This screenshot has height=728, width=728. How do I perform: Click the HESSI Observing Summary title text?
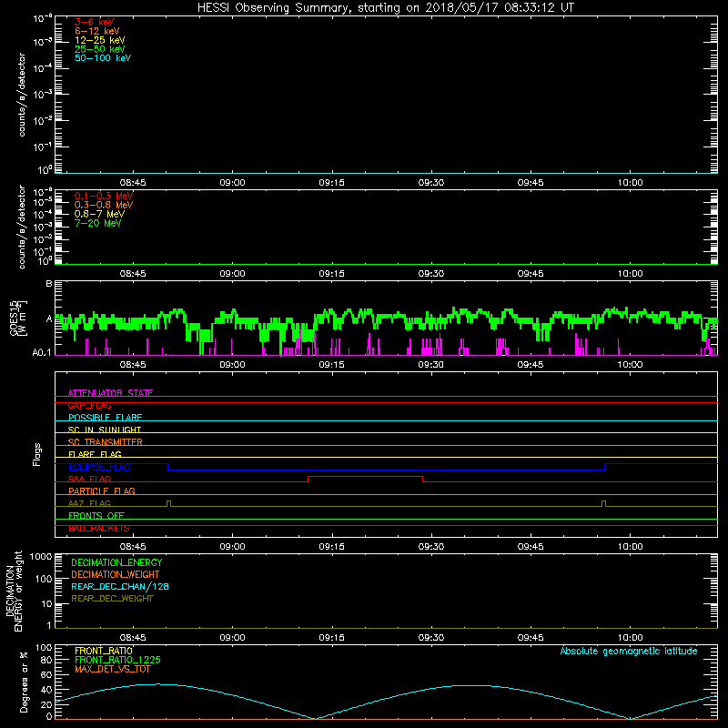coord(385,8)
